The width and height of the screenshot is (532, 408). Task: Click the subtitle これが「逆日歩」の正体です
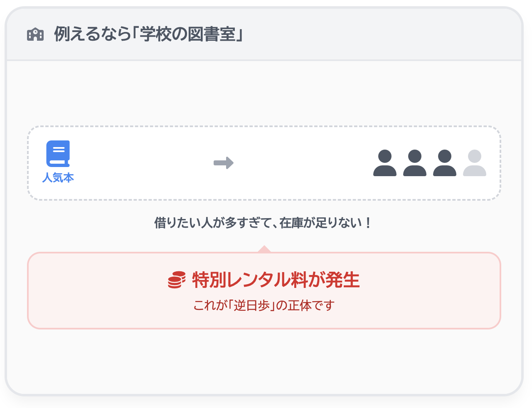[264, 306]
